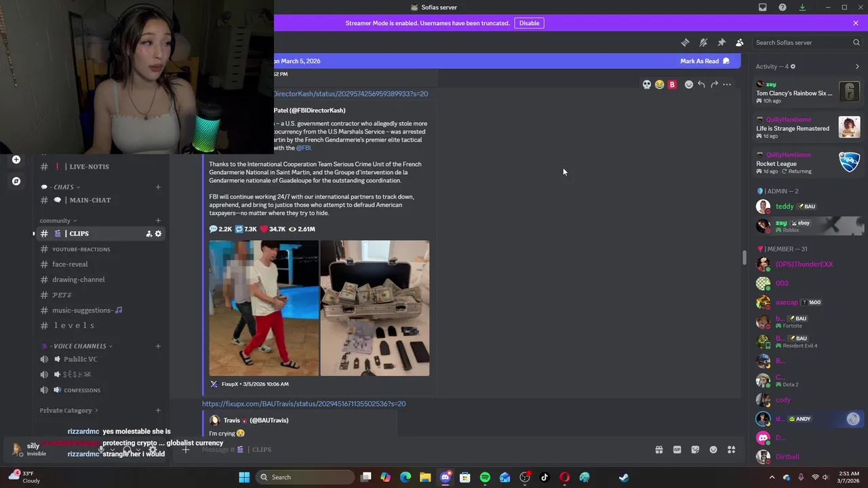Open the sticker picker
Image resolution: width=868 pixels, height=488 pixels.
point(695,449)
